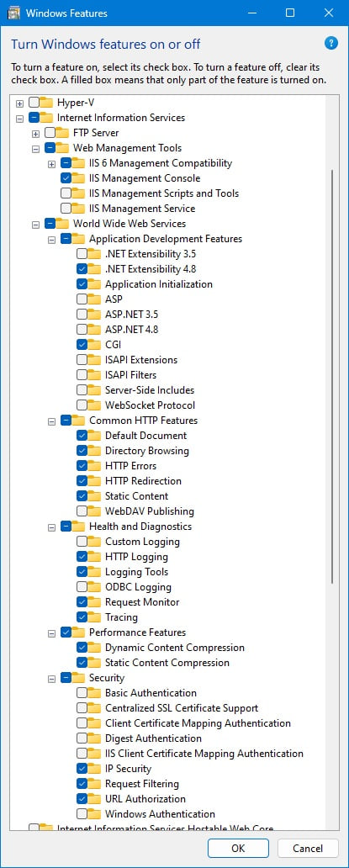Select the HTTP Redirection label
The height and width of the screenshot is (868, 349).
143,481
